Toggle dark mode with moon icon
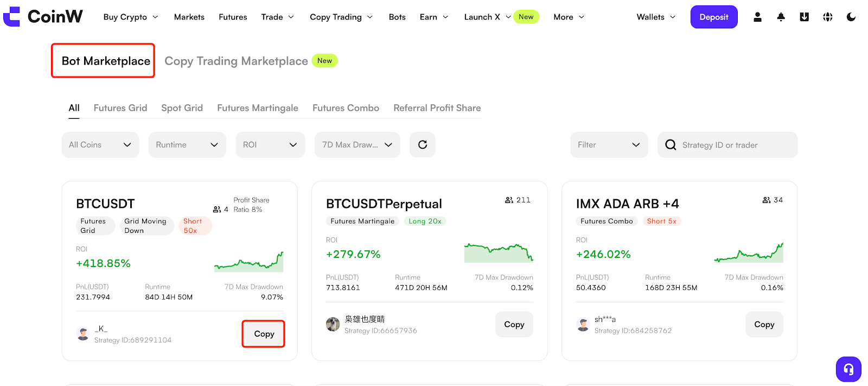Viewport: 868px width, 386px height. tap(851, 17)
